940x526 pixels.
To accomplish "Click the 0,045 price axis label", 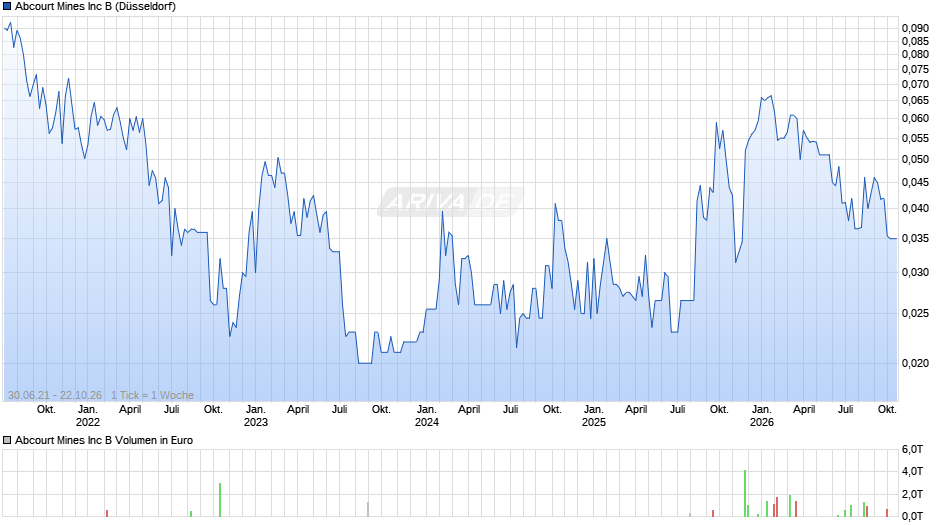I will 915,182.
